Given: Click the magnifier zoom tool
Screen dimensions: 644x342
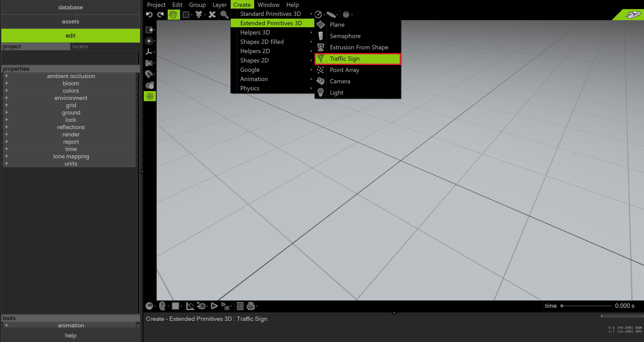Looking at the screenshot, I should pos(224,14).
